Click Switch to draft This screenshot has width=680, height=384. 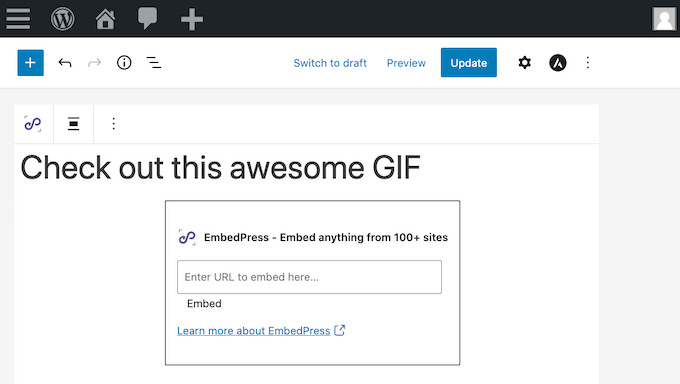330,63
